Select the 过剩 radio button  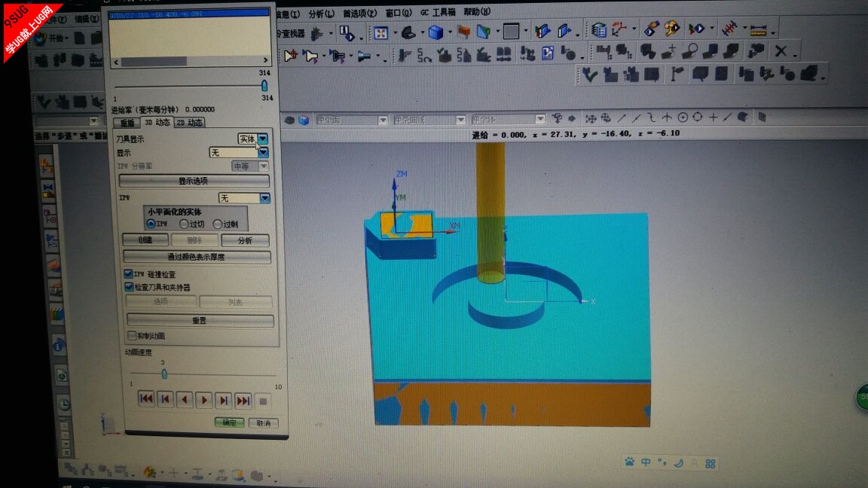coord(217,224)
